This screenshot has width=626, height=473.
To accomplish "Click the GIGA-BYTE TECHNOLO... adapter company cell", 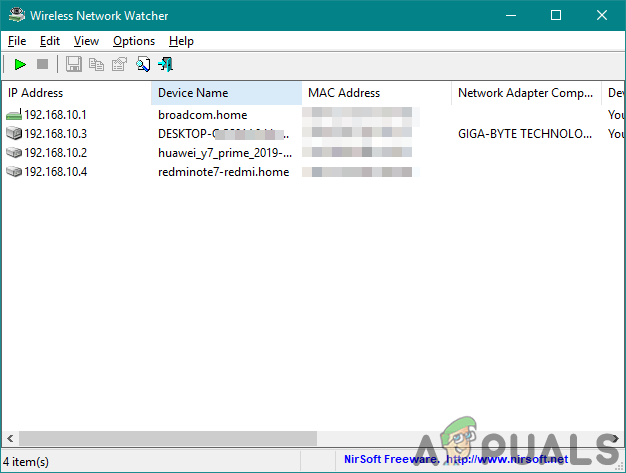I will click(x=525, y=134).
